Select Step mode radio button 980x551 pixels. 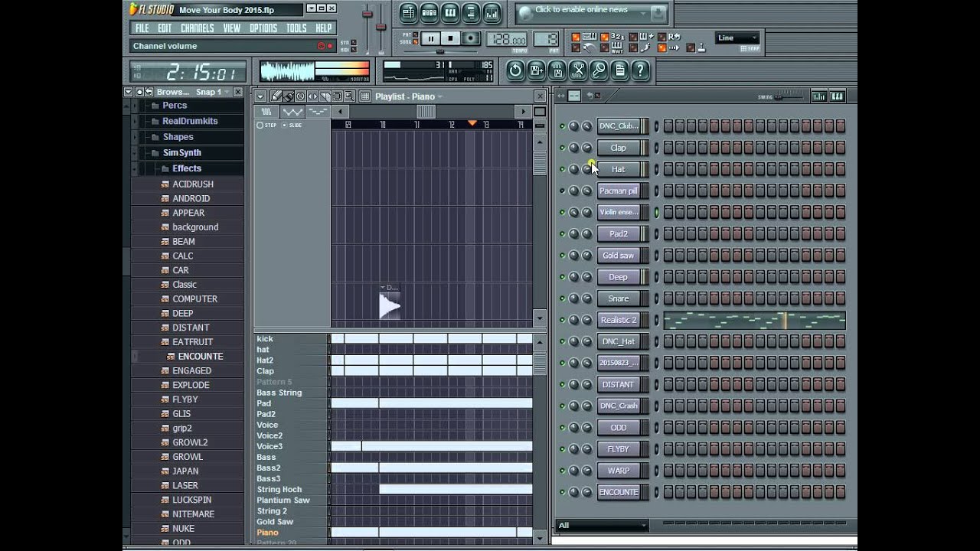[260, 125]
